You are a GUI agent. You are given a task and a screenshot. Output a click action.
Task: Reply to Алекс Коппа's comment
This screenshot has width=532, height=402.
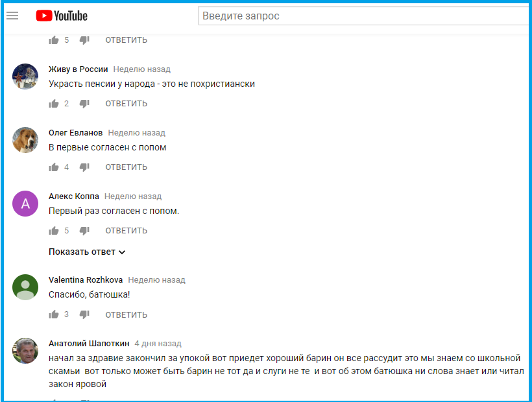(127, 230)
